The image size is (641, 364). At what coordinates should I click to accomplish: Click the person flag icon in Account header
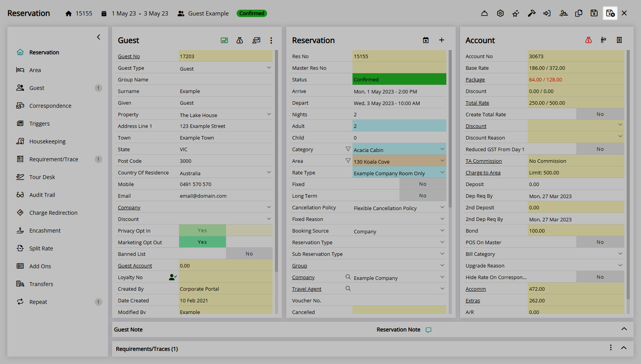(603, 40)
